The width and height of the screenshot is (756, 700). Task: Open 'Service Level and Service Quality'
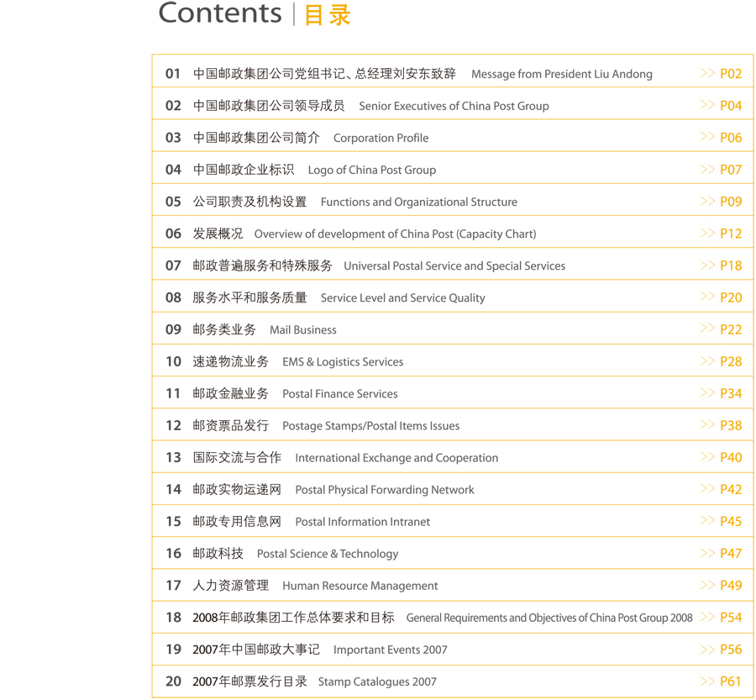pos(402,298)
